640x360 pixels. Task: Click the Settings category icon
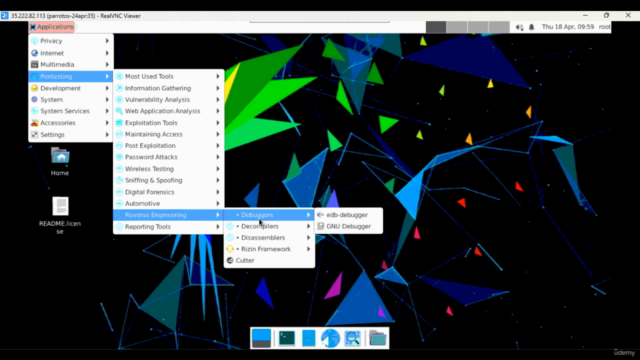point(35,135)
